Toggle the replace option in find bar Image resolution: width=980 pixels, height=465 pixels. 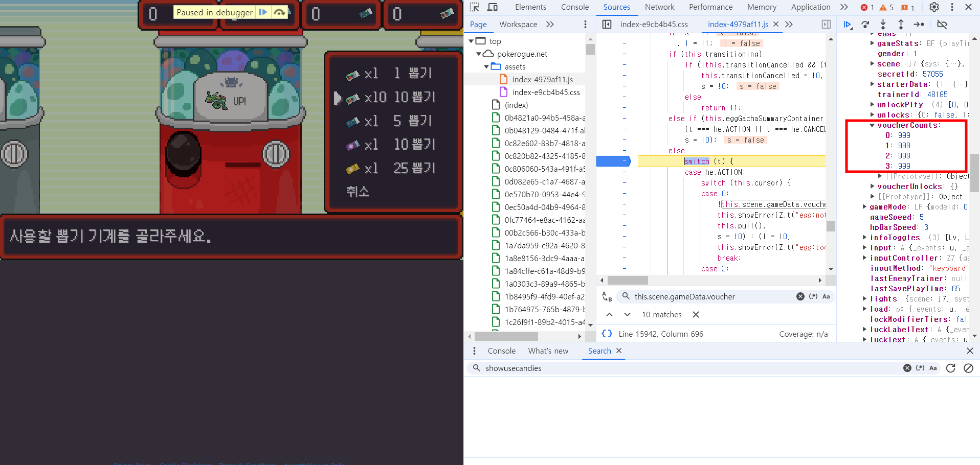[x=607, y=297]
